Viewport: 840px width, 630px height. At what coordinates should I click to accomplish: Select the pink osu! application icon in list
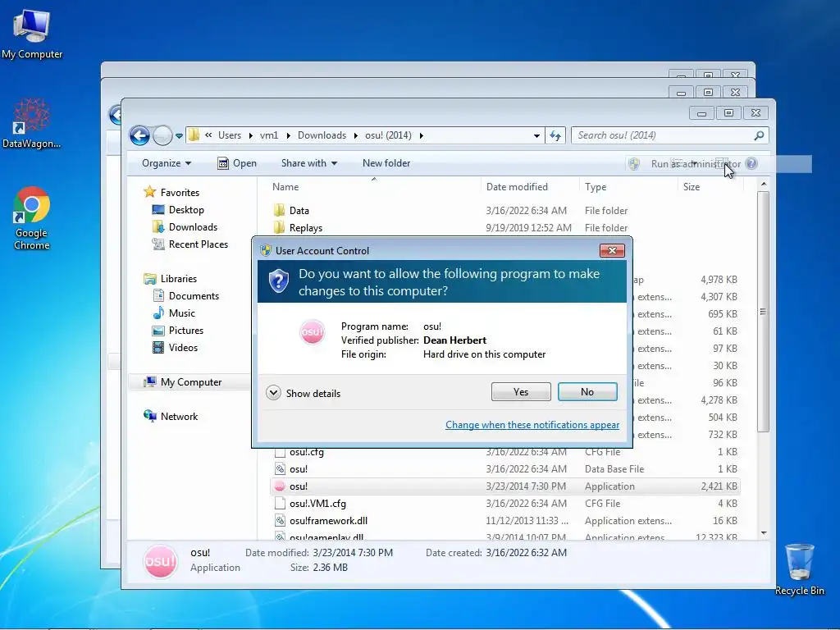pyautogui.click(x=279, y=486)
